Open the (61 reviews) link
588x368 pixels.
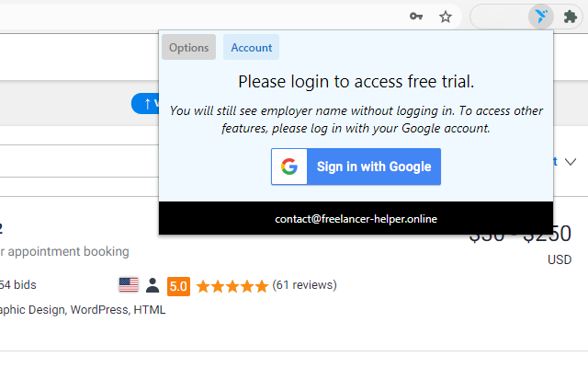[x=304, y=285]
